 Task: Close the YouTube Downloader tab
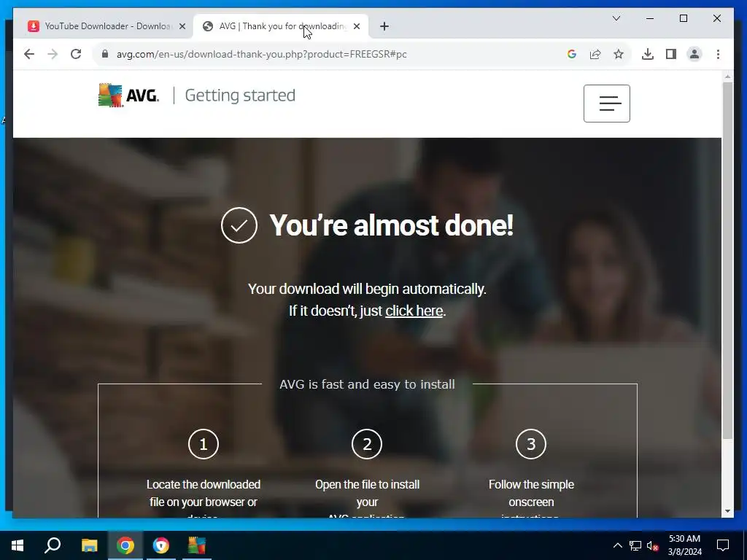pos(182,27)
